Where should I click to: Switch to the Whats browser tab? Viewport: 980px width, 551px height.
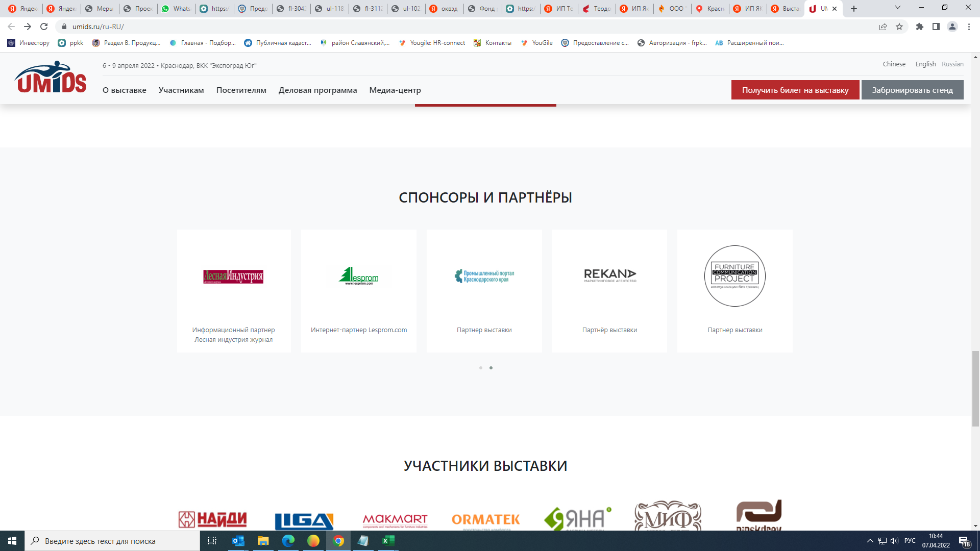176,9
